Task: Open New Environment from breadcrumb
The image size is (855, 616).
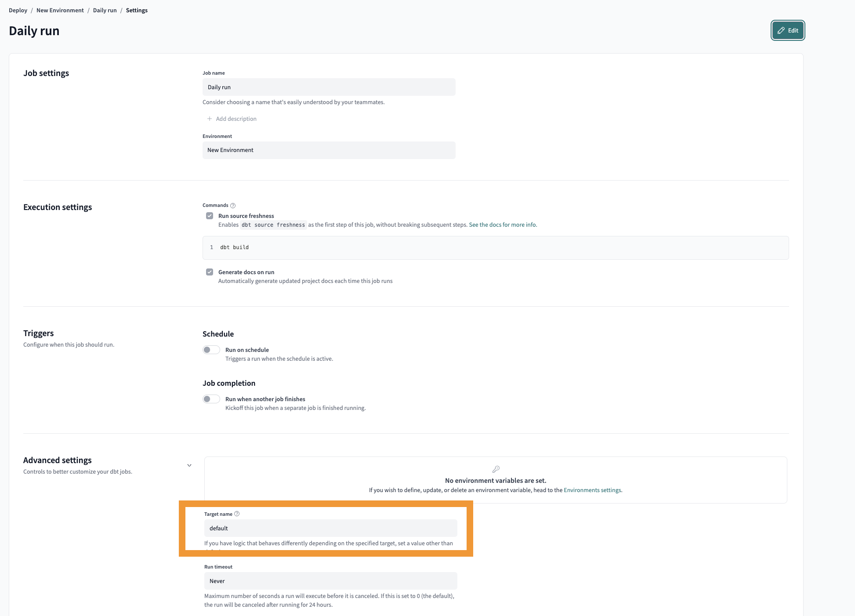Action: coord(60,10)
